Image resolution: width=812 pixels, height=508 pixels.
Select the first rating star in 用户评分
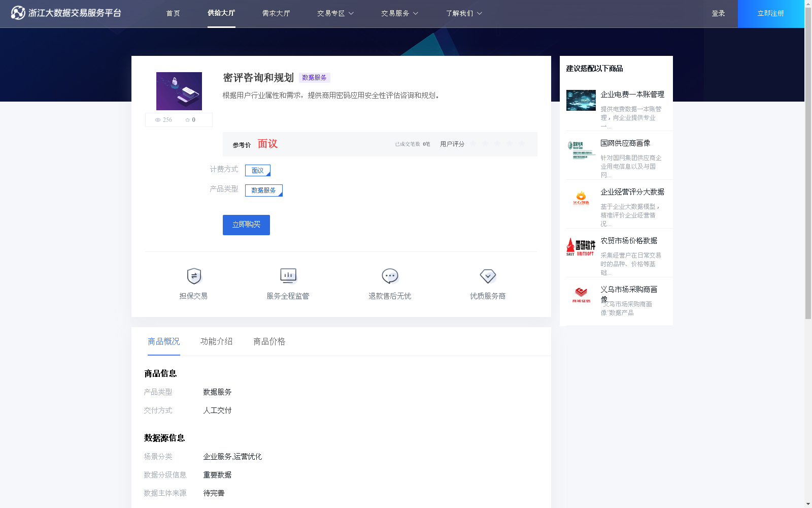(x=473, y=144)
